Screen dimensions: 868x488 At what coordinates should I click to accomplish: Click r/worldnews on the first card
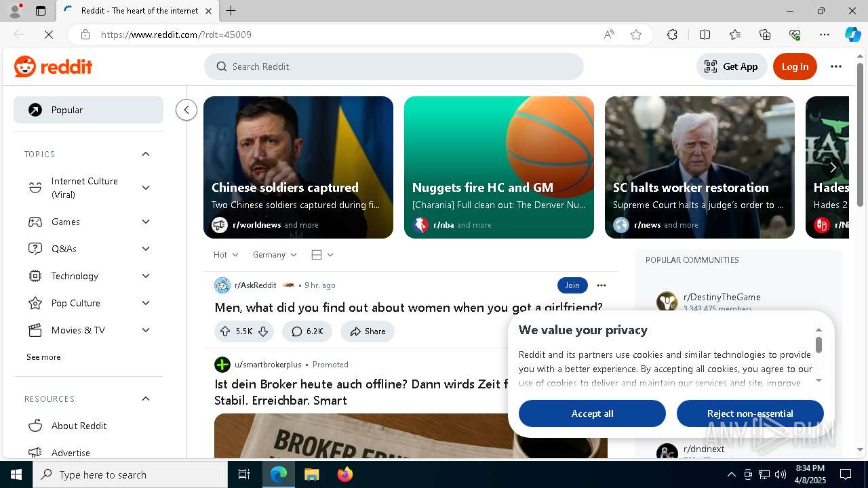click(x=256, y=225)
